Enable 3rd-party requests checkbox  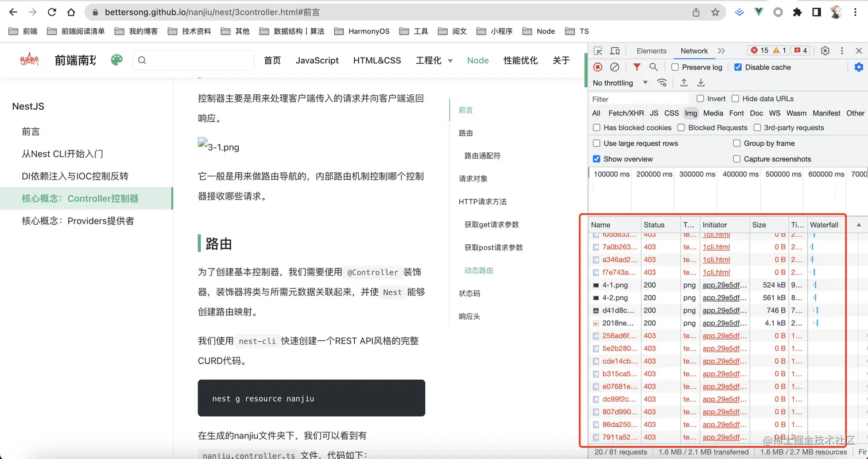coord(757,128)
